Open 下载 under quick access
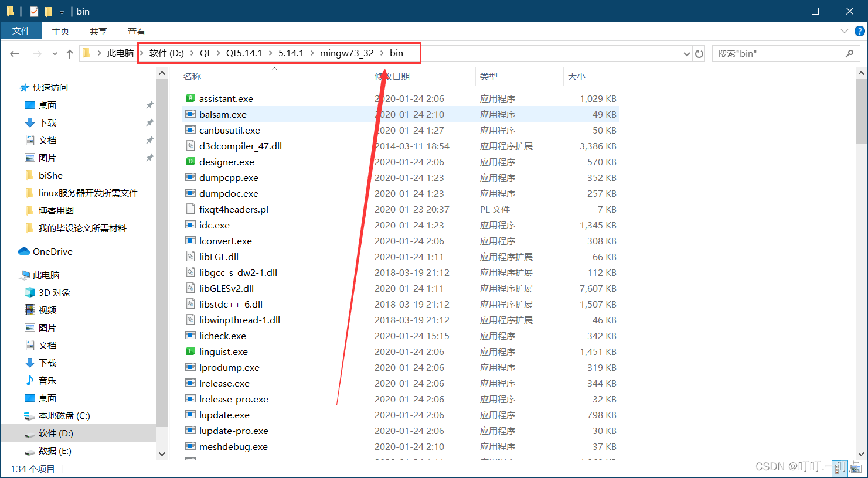This screenshot has height=478, width=868. tap(47, 123)
